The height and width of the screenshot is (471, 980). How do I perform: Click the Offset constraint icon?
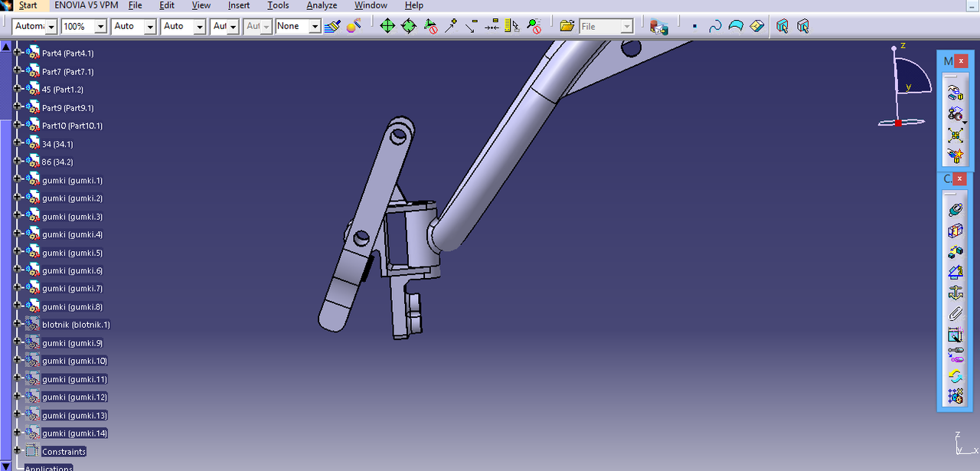click(x=955, y=251)
